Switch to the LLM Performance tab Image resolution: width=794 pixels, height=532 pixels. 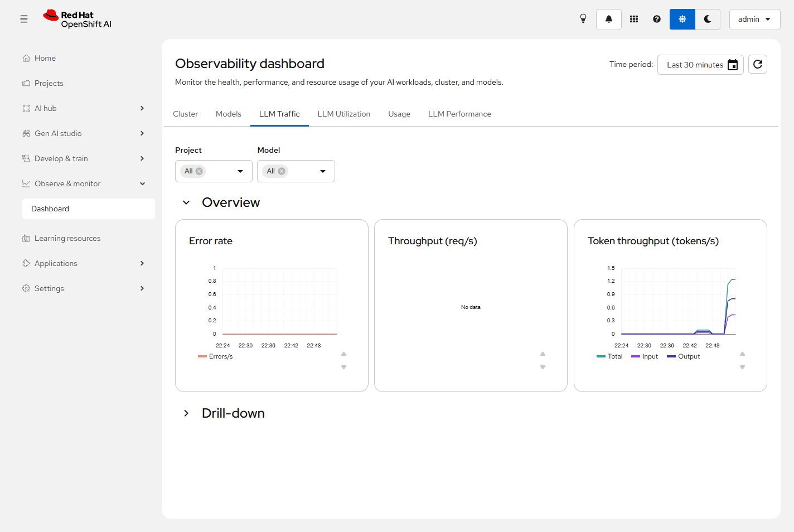click(x=459, y=114)
